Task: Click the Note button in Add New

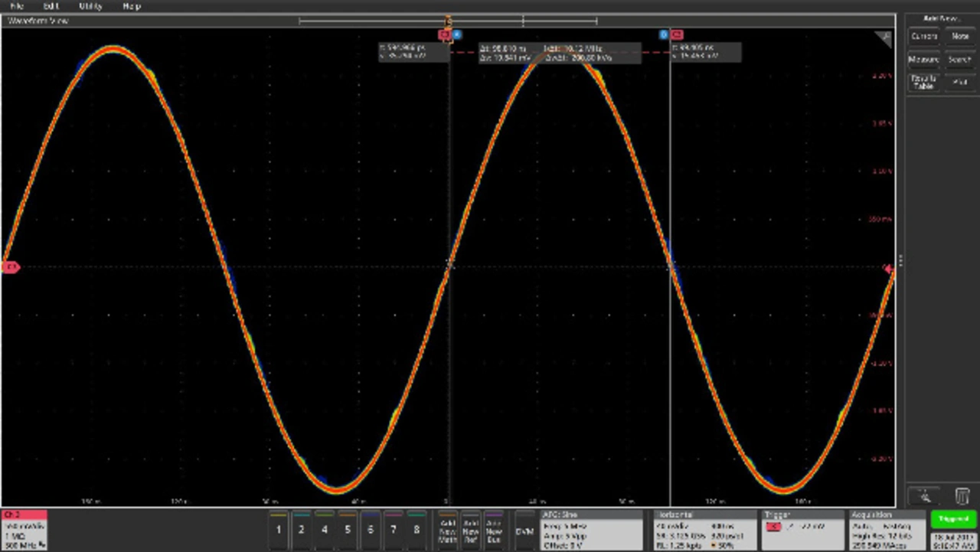Action: (959, 36)
